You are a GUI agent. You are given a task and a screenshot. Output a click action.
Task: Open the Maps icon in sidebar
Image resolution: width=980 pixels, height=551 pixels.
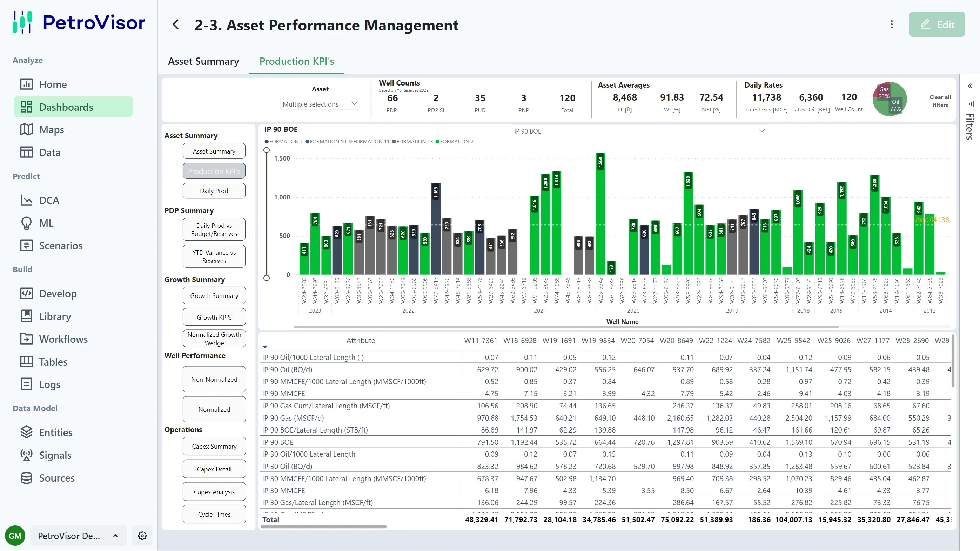pyautogui.click(x=26, y=129)
